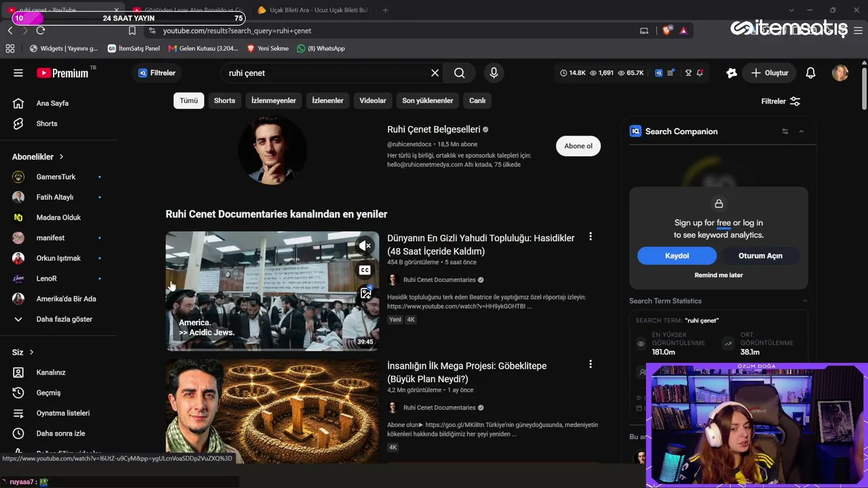This screenshot has width=868, height=488.
Task: Open the Hasidikler video title
Action: pos(481,245)
